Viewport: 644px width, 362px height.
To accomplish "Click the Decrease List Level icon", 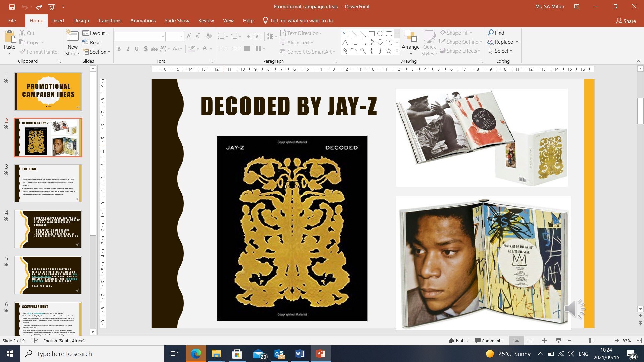I will click(x=250, y=36).
